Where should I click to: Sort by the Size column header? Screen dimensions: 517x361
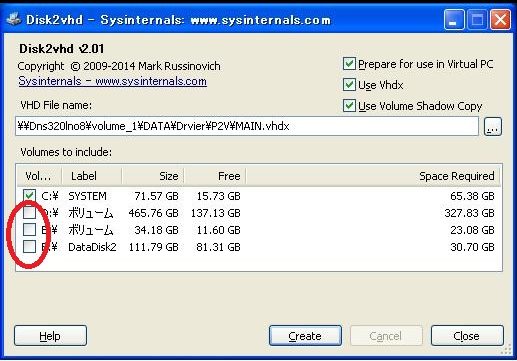tap(153, 176)
